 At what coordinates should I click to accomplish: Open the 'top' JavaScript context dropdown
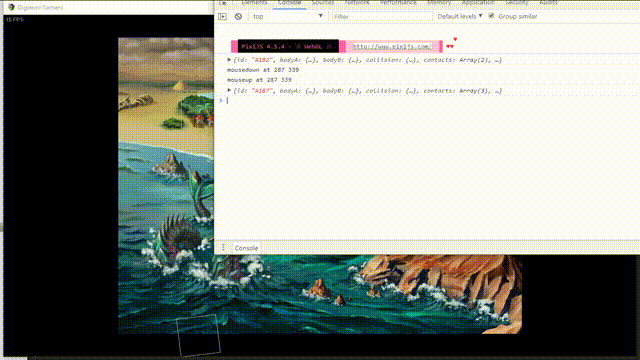click(288, 17)
